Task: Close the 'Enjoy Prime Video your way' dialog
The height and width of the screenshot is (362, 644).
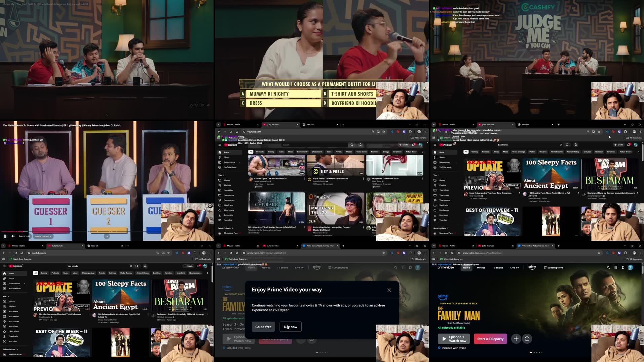Action: [389, 290]
